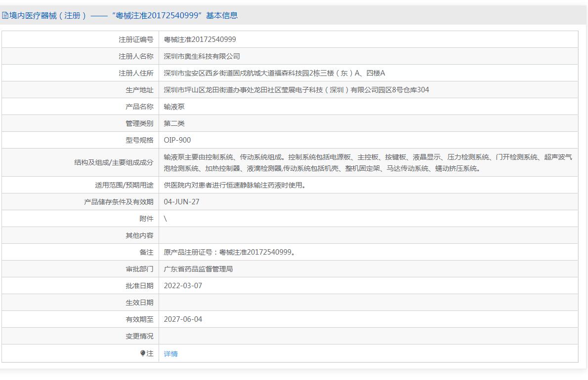This screenshot has width=588, height=380.
Task: Select registrant name 深圳市奥生科技有限公司
Action: (202, 56)
